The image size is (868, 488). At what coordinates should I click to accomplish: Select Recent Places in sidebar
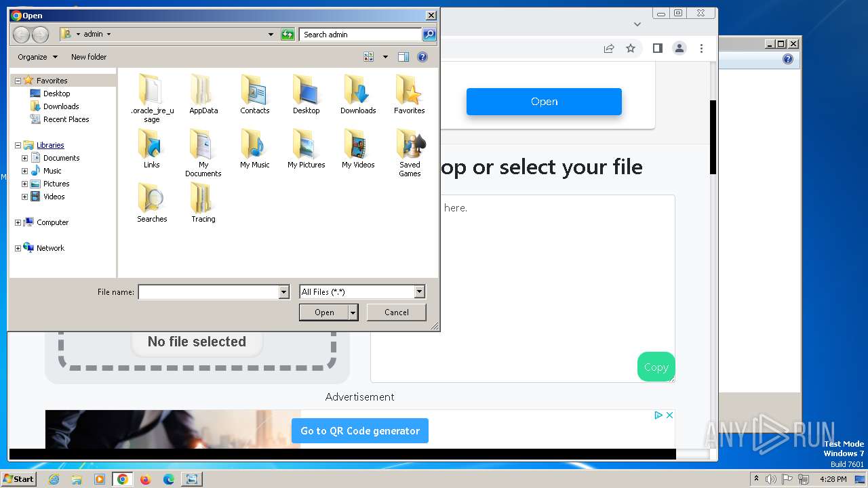pos(59,119)
